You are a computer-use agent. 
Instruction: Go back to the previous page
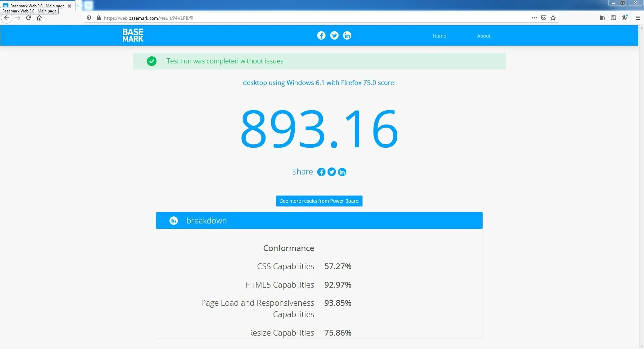coord(7,18)
